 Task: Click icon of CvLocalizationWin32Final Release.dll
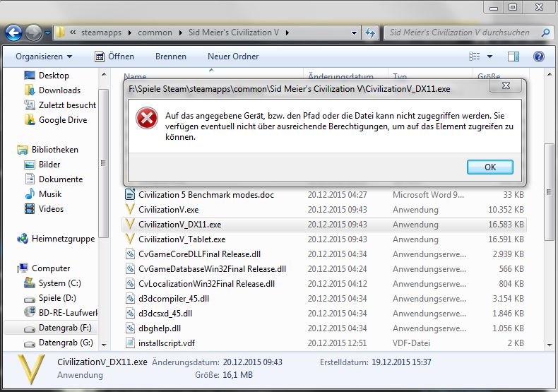(x=130, y=283)
